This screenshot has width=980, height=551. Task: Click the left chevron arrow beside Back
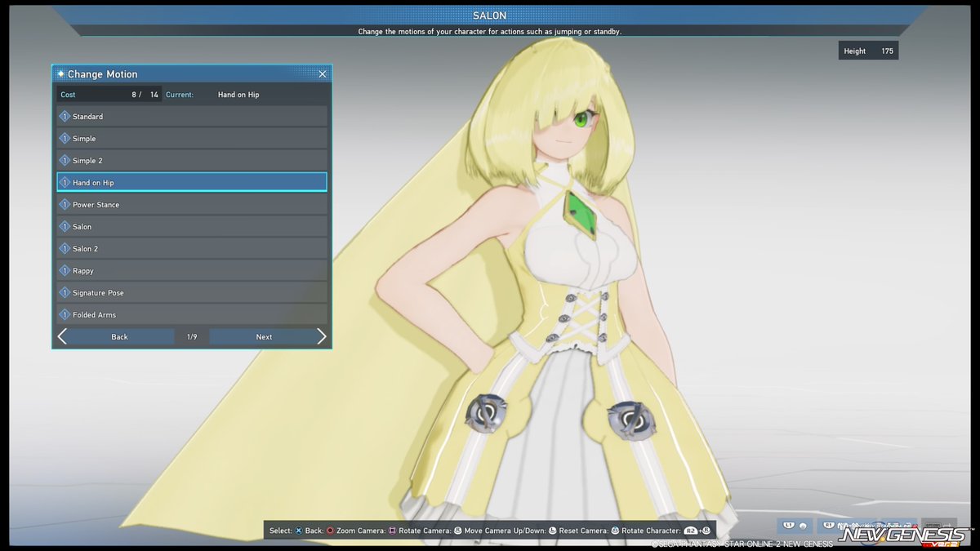coord(62,336)
